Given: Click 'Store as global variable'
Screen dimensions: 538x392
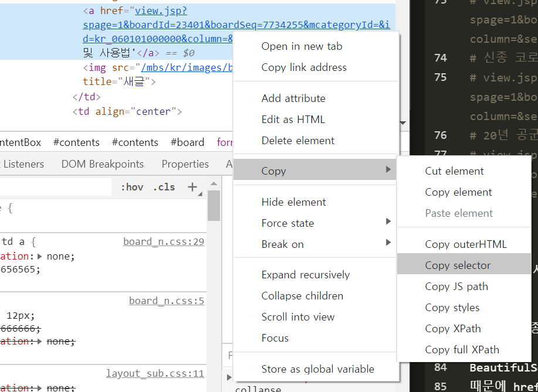Looking at the screenshot, I should tap(318, 370).
